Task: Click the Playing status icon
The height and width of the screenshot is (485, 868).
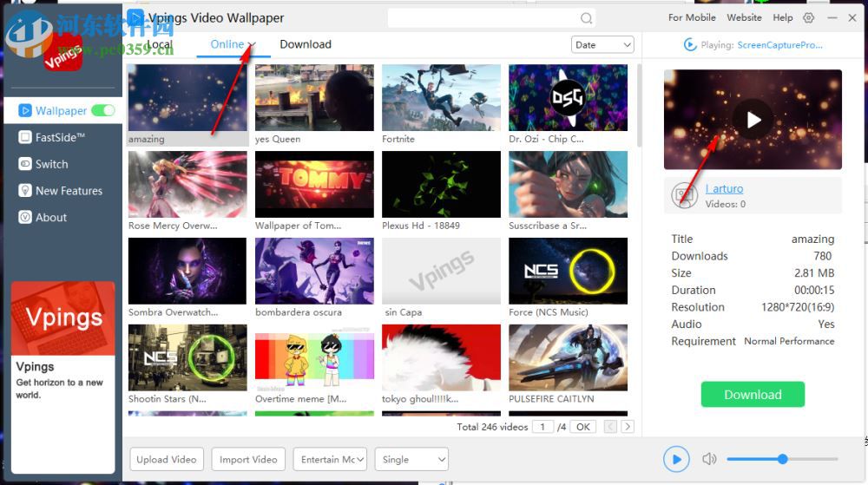Action: (690, 44)
